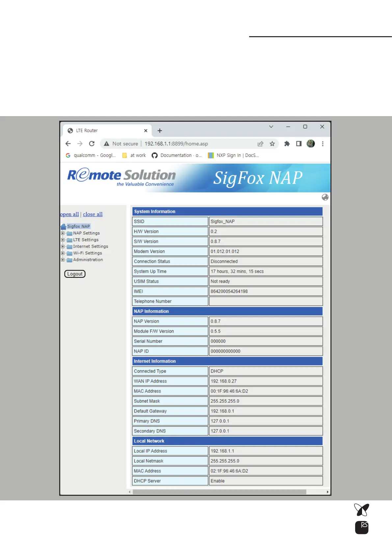The height and width of the screenshot is (554, 392).
Task: Click the scrollbar right arrow
Action: [327, 492]
